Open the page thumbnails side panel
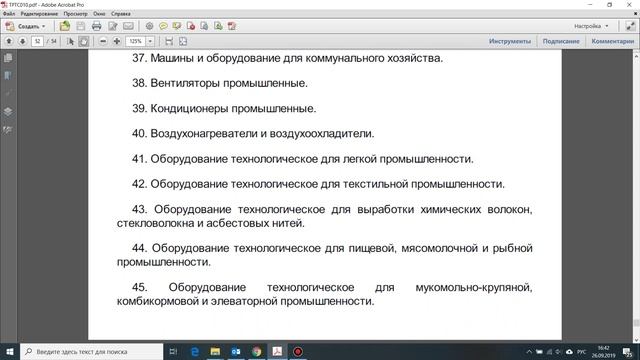The width and height of the screenshot is (640, 360). (x=8, y=58)
